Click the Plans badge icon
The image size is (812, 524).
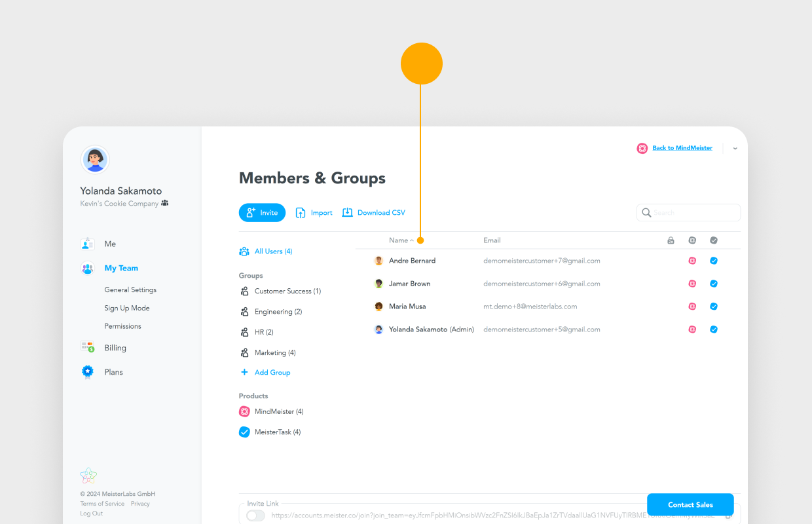click(88, 372)
